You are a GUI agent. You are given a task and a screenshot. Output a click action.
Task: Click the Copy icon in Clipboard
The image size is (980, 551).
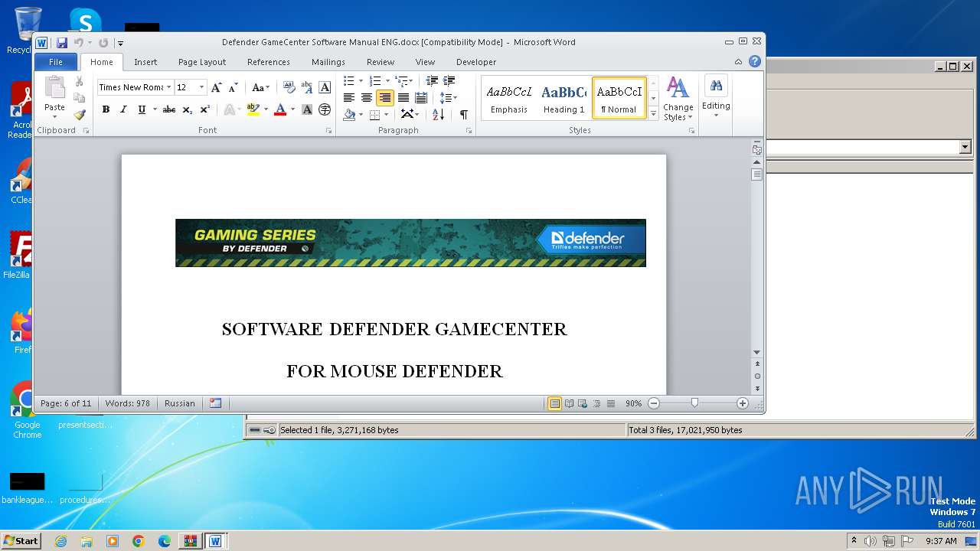79,97
